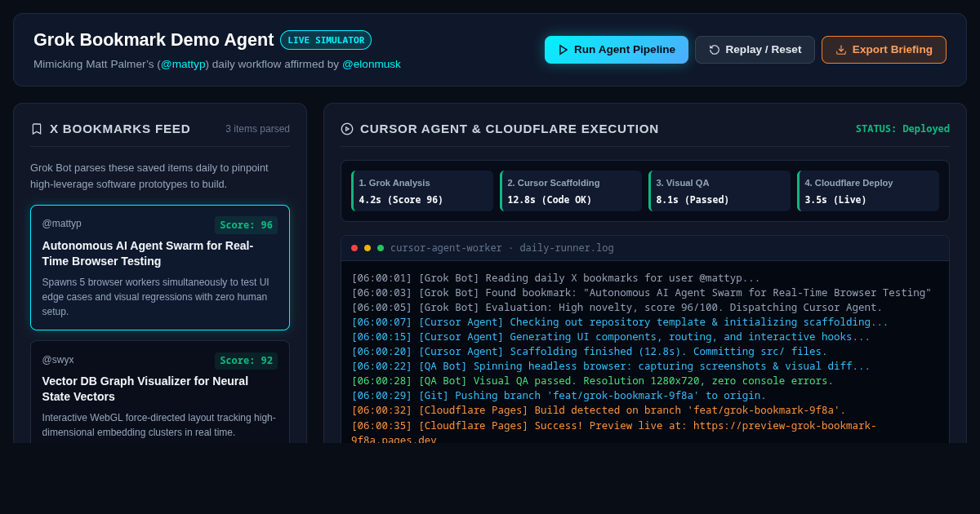Click the circular-arrow icon in Replay / Reset
This screenshot has height=514, width=980.
pyautogui.click(x=715, y=50)
